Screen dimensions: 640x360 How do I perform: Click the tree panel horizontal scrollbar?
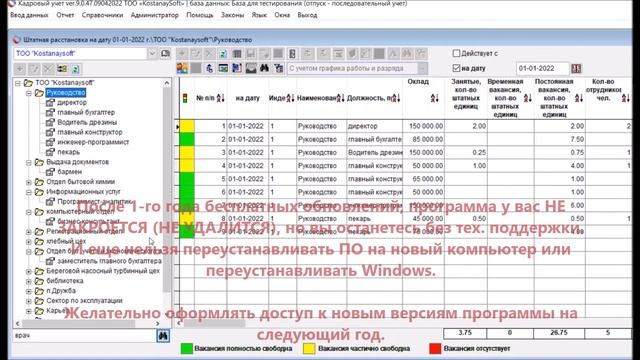tap(88, 323)
